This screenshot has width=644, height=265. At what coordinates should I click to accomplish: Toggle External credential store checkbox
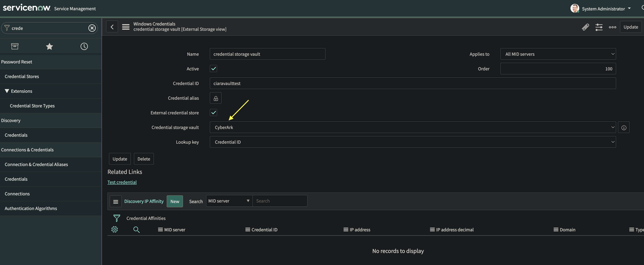(213, 113)
